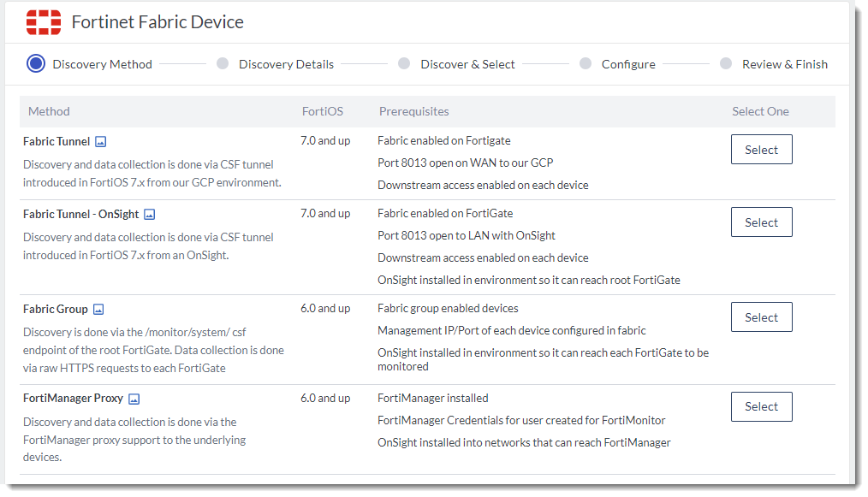View the FortiManager Proxy image icon
The width and height of the screenshot is (868, 497).
click(134, 399)
